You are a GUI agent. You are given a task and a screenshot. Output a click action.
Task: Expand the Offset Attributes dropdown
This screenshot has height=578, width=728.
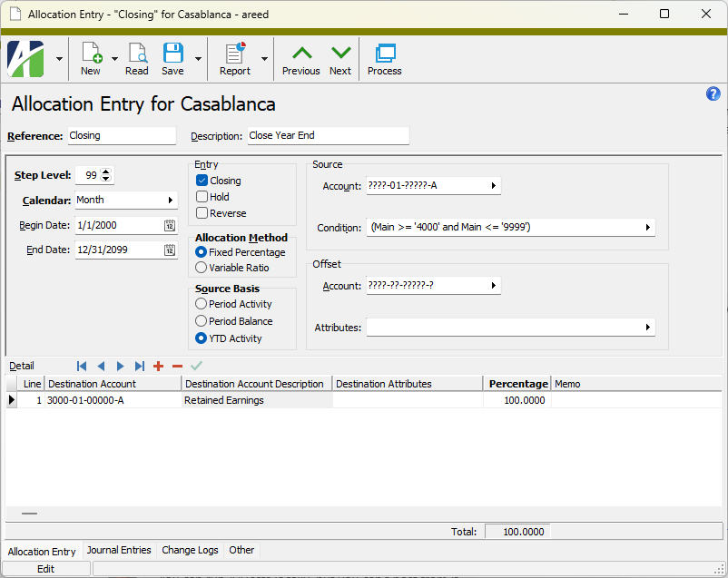(648, 328)
